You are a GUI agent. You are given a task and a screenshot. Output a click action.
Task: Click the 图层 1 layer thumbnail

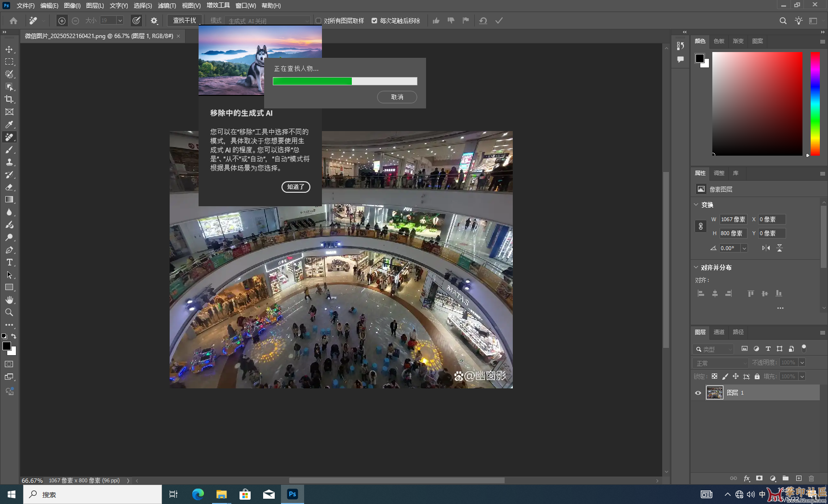pyautogui.click(x=715, y=393)
